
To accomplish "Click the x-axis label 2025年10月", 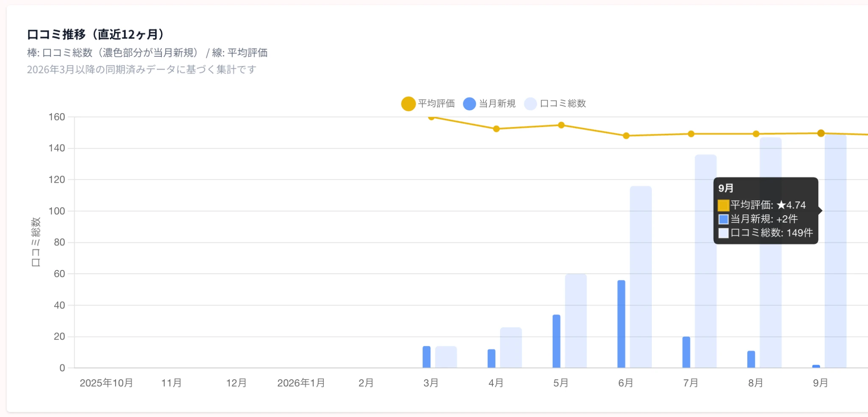I will [106, 383].
